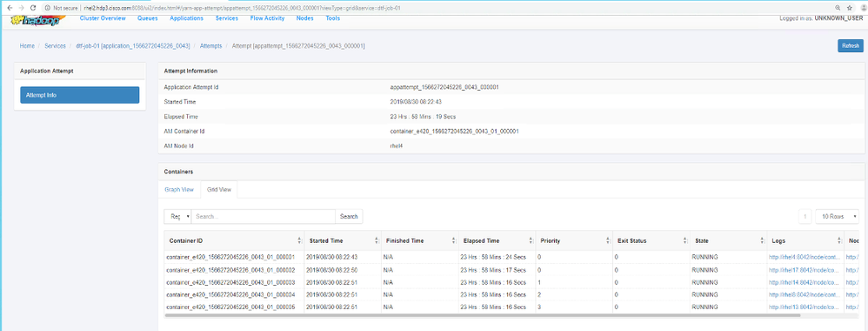The image size is (868, 331).
Task: Open the Cluster Overview menu
Action: (102, 18)
